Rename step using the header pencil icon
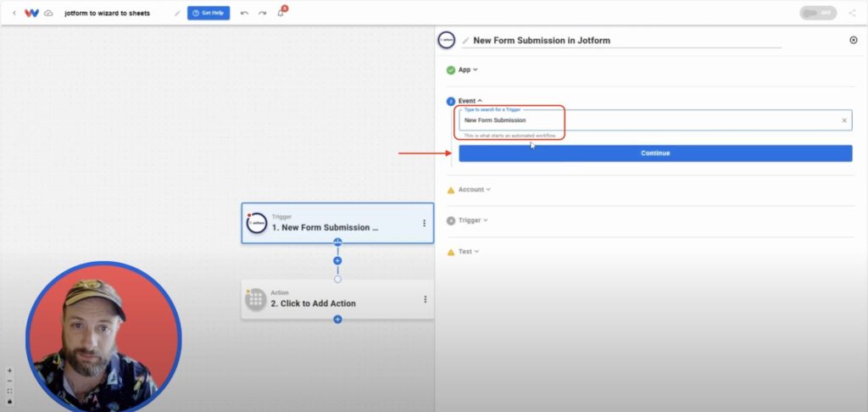 (465, 41)
